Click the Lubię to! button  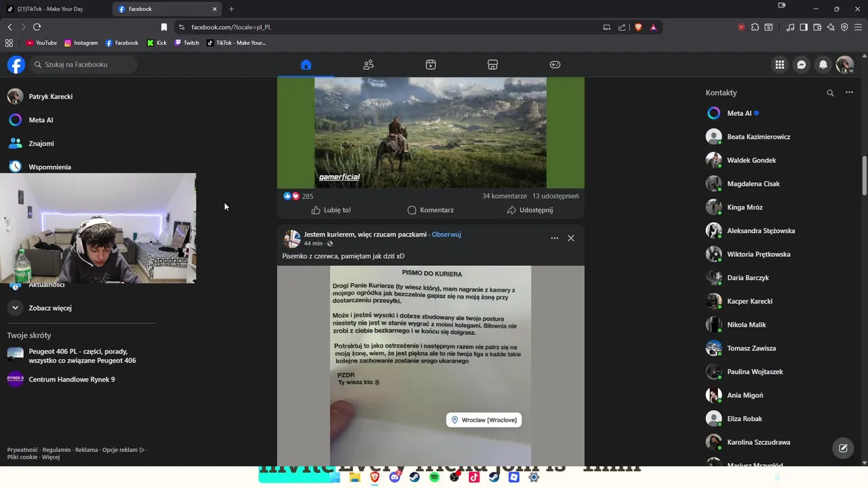point(331,210)
